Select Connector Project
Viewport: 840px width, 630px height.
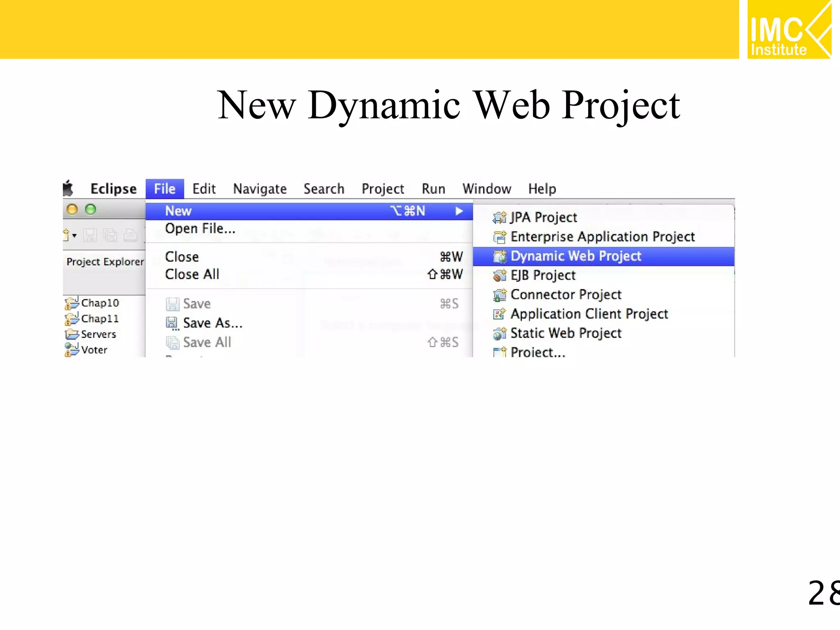coord(604,294)
